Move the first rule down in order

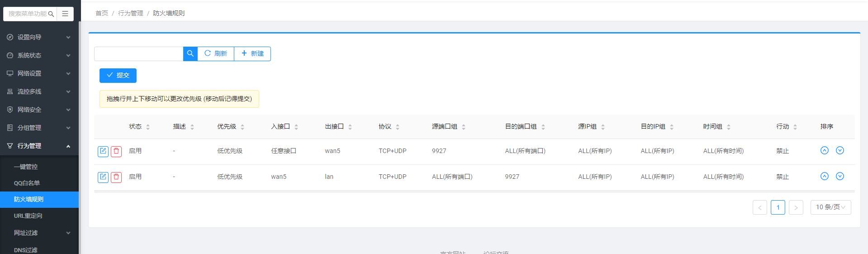pos(840,150)
